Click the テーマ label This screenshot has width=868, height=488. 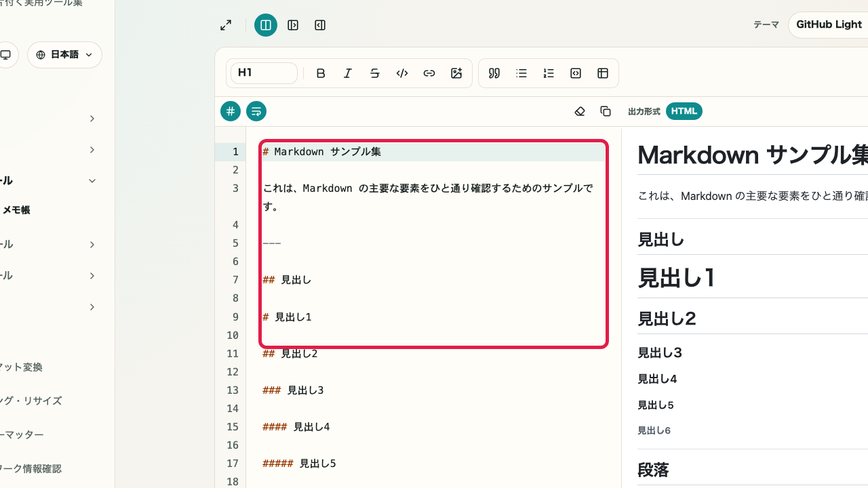766,24
